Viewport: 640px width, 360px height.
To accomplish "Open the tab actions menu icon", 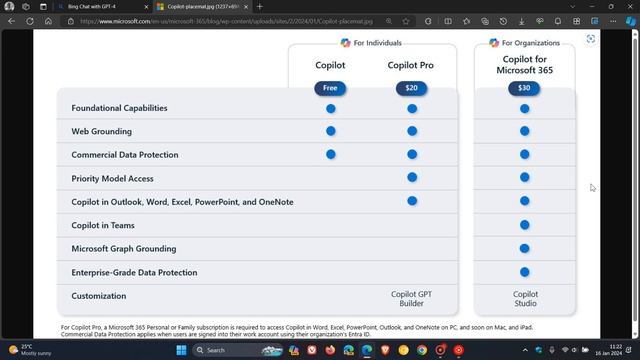I will 43,7.
